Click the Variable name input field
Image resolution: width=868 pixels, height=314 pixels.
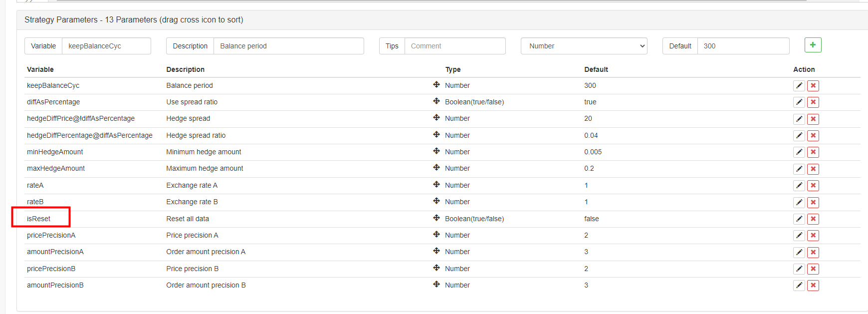click(106, 46)
